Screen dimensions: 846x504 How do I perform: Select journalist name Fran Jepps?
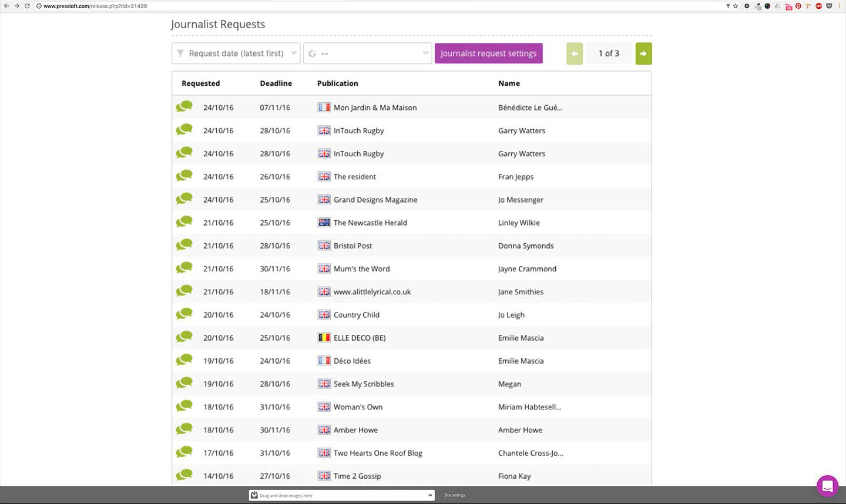pos(516,177)
